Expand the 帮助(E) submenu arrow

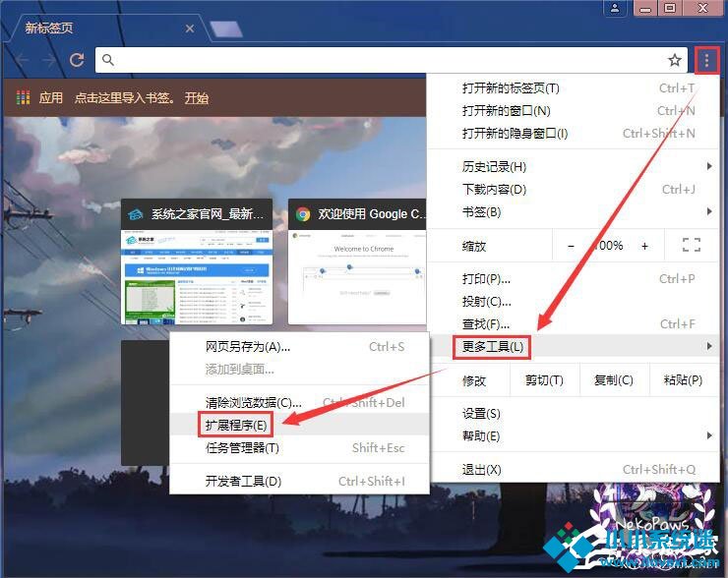click(709, 435)
